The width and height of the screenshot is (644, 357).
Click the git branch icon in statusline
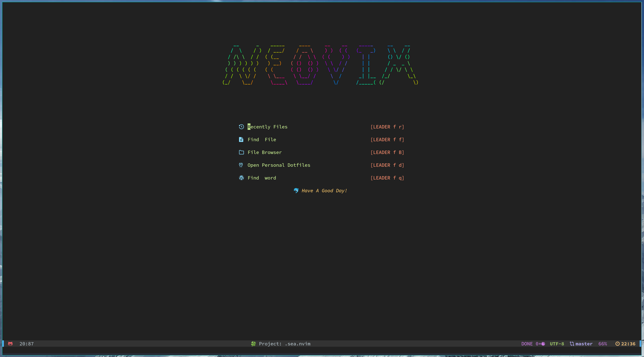572,344
